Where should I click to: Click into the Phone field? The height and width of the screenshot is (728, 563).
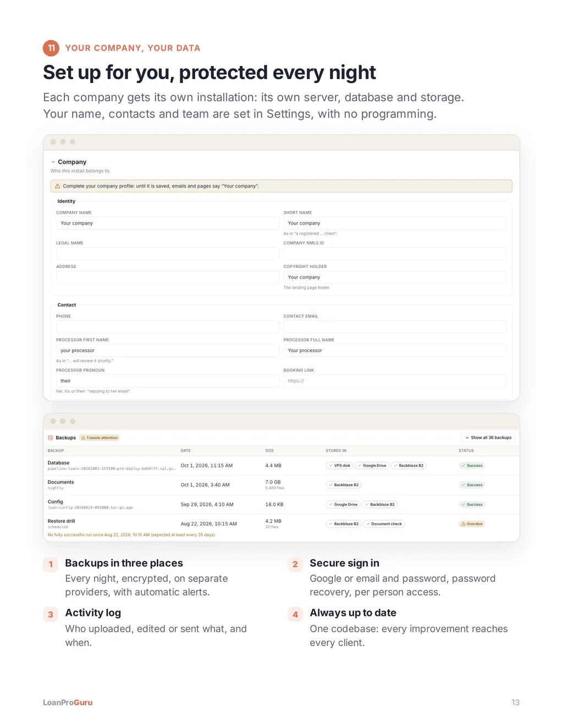click(168, 326)
